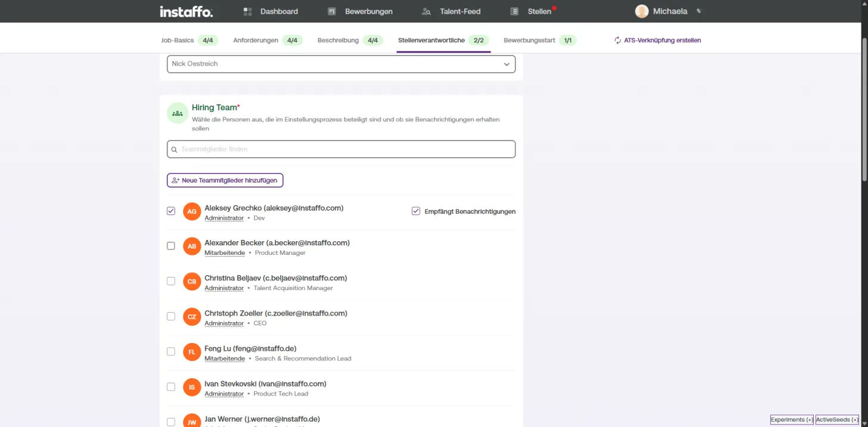Click 'Neue Teammitglieder hinzufügen' button
The width and height of the screenshot is (868, 427).
[x=225, y=180]
